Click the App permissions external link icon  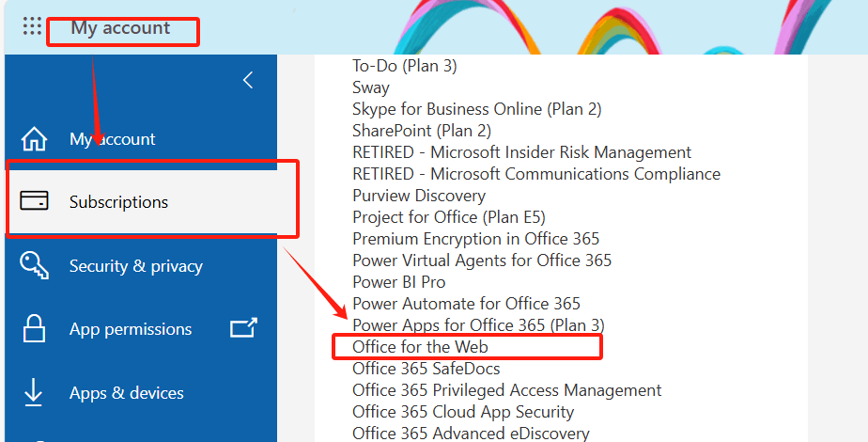(x=243, y=328)
